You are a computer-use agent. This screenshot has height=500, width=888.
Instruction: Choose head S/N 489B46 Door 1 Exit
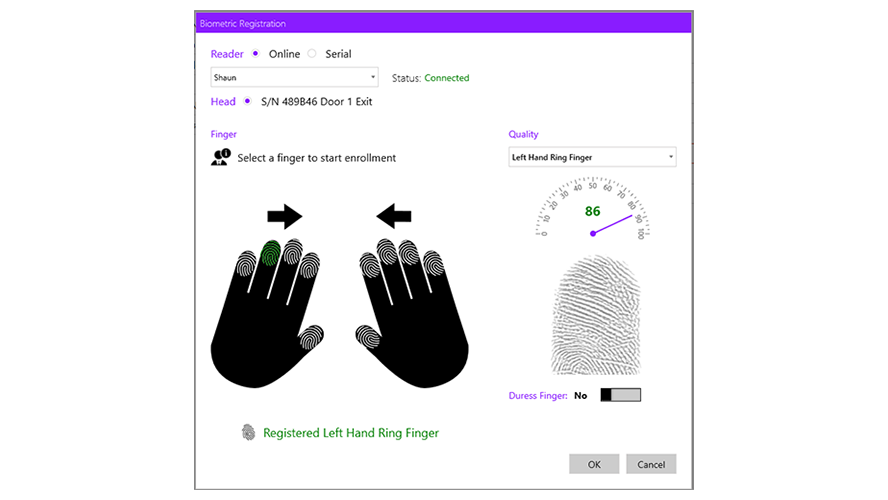pos(247,101)
